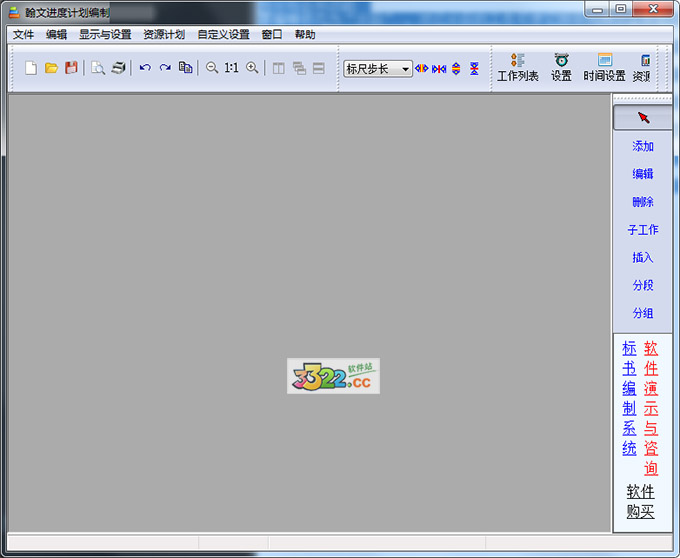Open print preview from toolbar
680x558 pixels.
[x=98, y=68]
